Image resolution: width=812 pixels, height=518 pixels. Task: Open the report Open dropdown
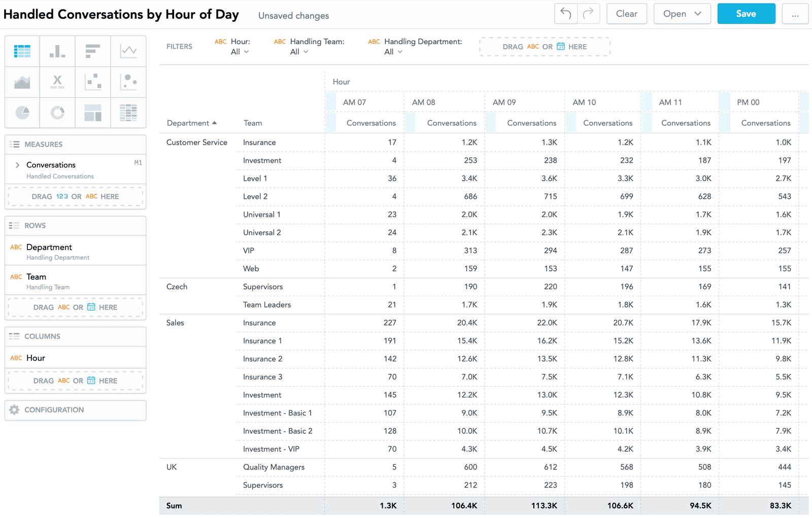point(682,14)
